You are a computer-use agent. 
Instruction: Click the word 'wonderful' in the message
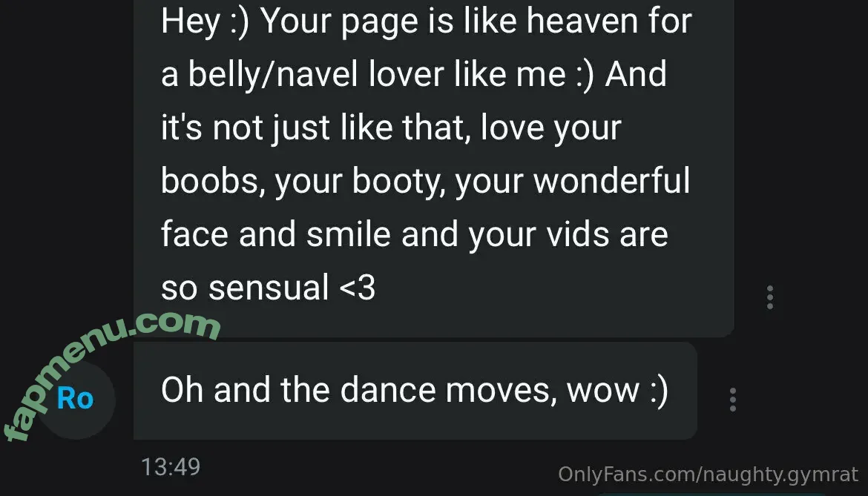pyautogui.click(x=612, y=181)
